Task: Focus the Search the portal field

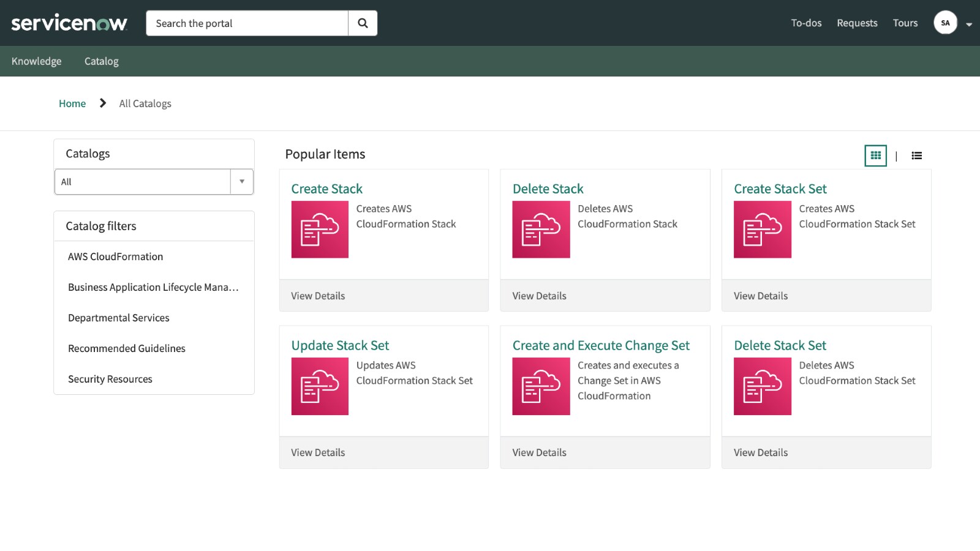Action: [x=247, y=23]
